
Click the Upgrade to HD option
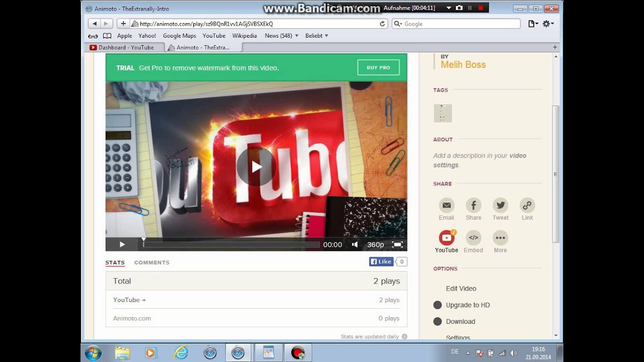point(467,305)
